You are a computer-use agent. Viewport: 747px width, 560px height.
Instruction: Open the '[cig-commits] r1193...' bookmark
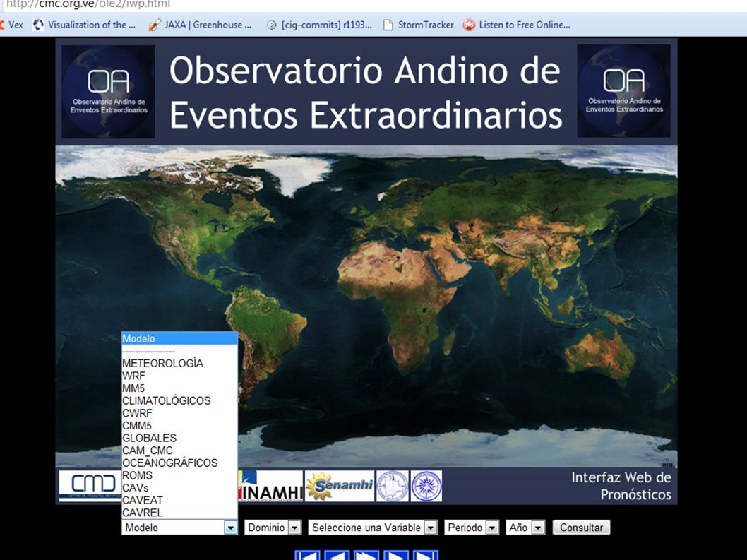point(319,25)
